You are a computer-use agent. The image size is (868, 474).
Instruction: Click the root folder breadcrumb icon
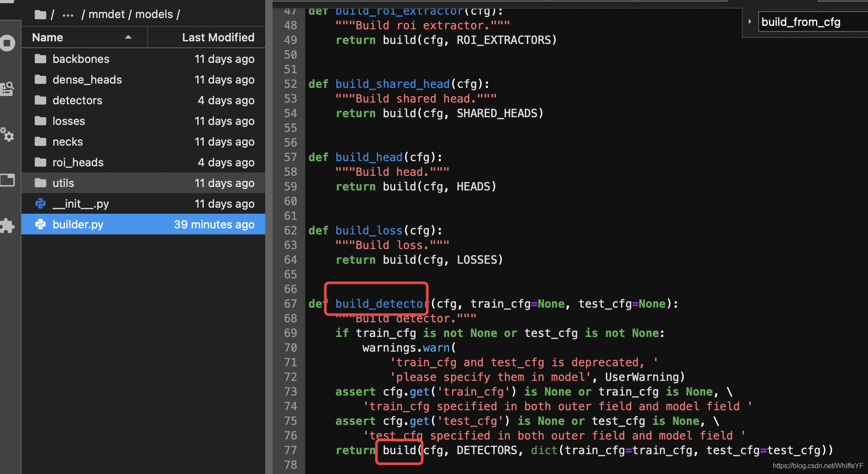pos(40,15)
